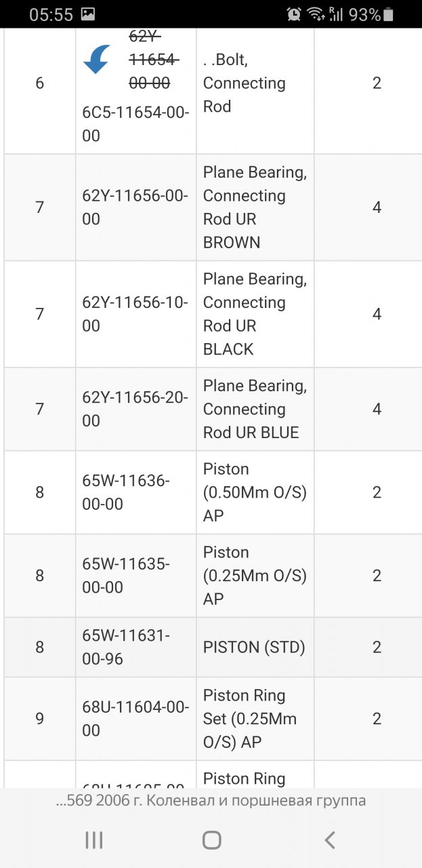
Task: Tap the blue replacement arrow icon
Action: click(x=97, y=59)
